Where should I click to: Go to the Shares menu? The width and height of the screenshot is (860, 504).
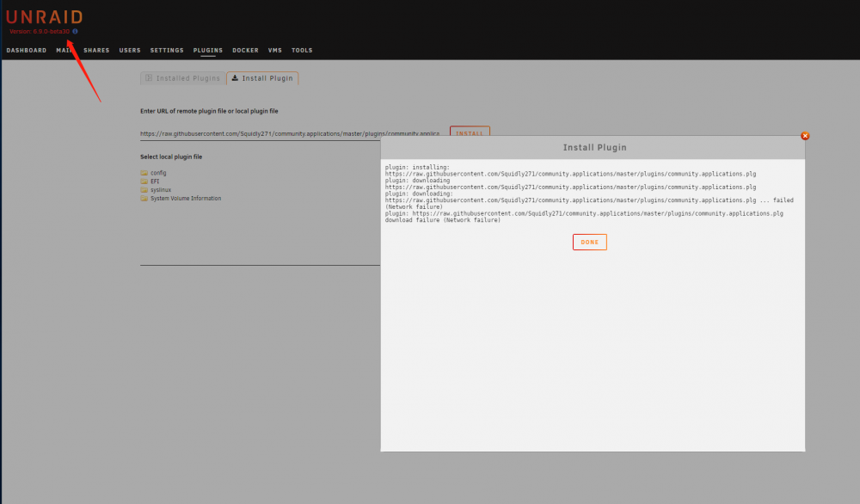96,51
